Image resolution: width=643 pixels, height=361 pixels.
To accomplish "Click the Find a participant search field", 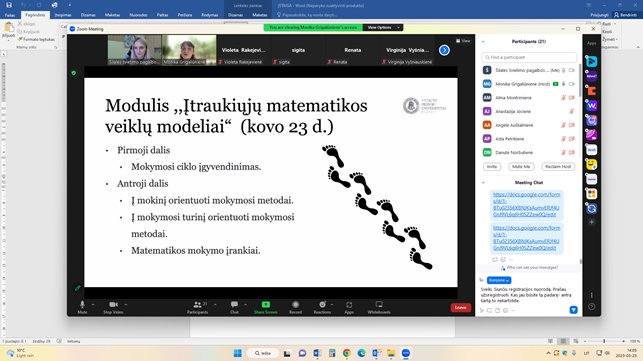I will [x=529, y=57].
